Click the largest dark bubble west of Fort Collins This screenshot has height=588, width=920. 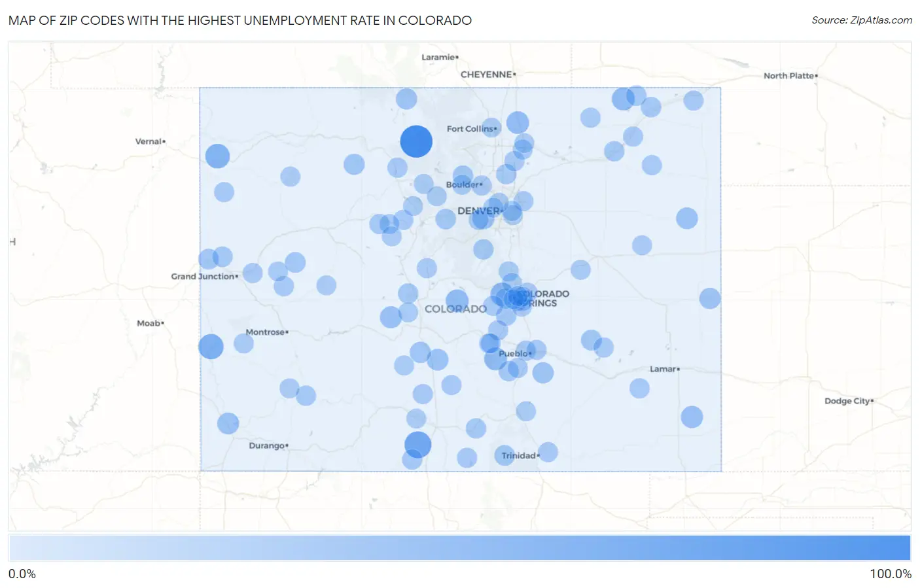pos(416,141)
